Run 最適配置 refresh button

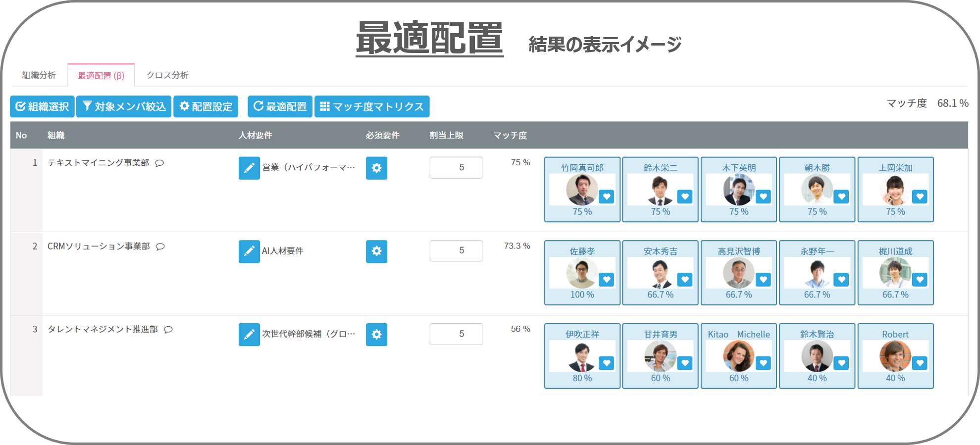280,106
